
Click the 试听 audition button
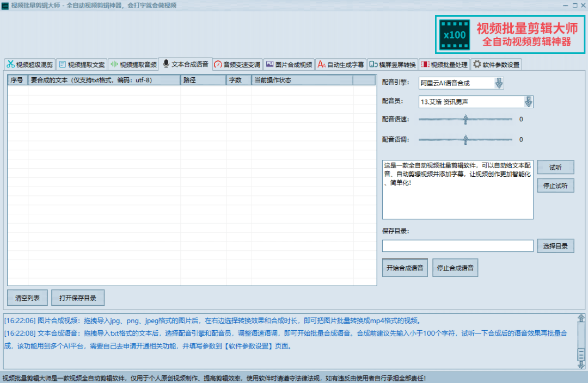(x=555, y=167)
